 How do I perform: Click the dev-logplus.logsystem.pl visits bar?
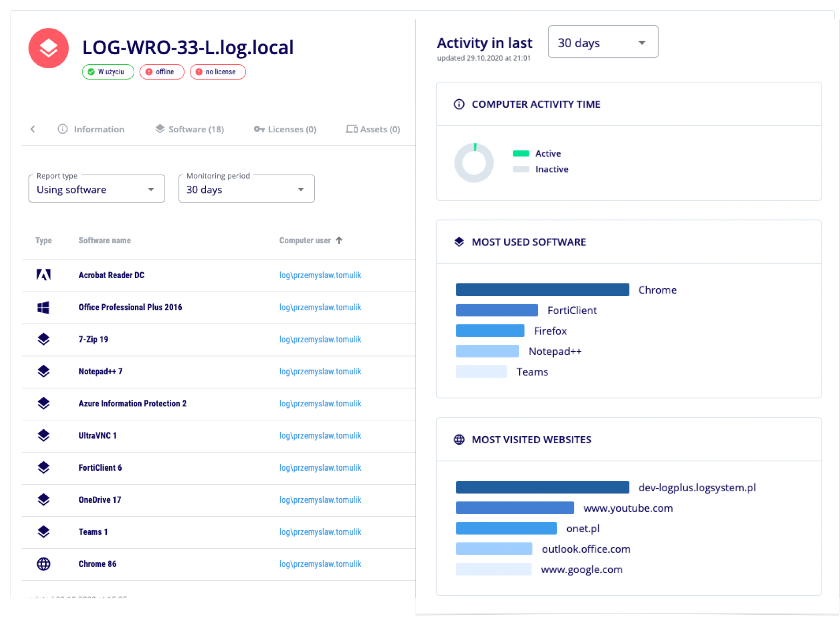pyautogui.click(x=543, y=487)
